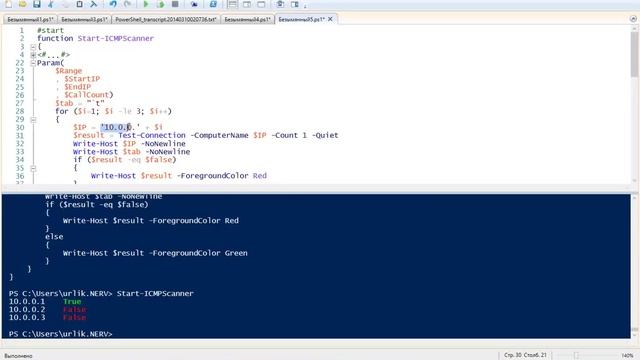Switch to the Безымянный1.ps1 tab

point(31,19)
